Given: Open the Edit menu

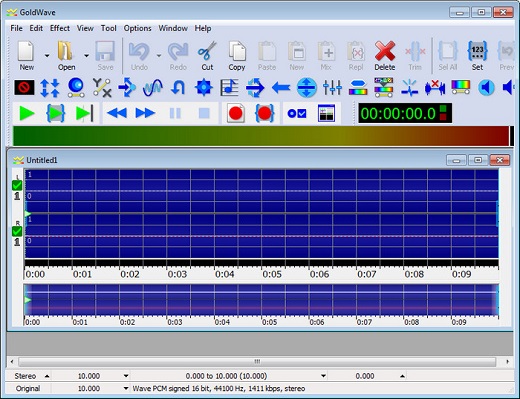Looking at the screenshot, I should [x=36, y=28].
